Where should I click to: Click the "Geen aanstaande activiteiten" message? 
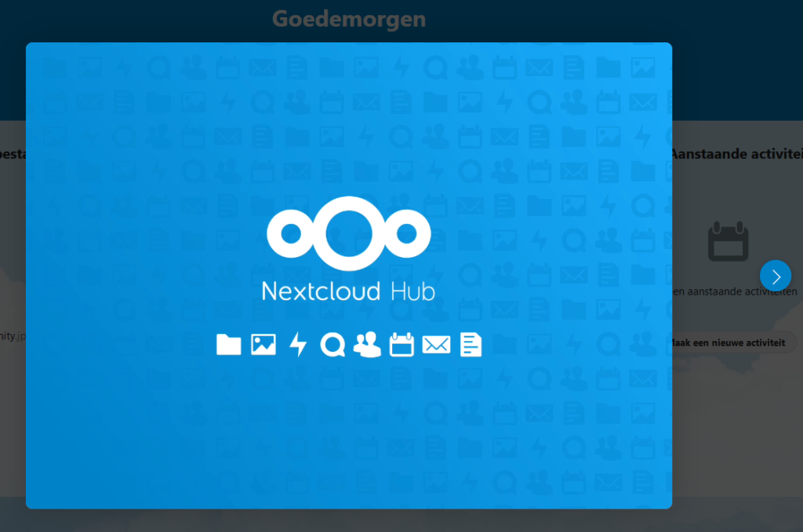tap(734, 291)
